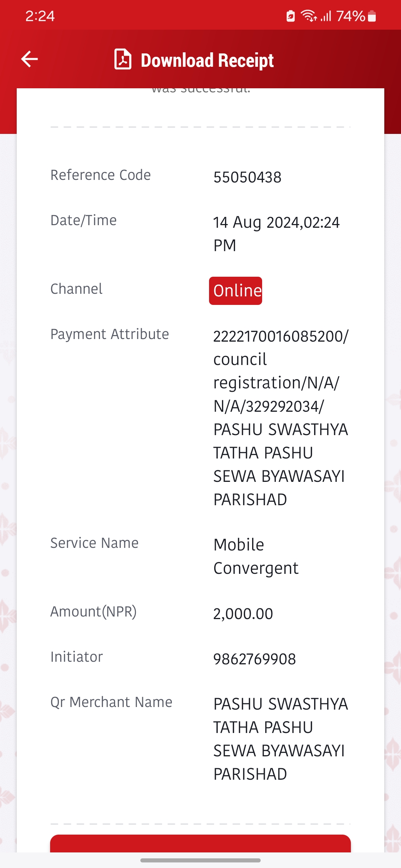Tap the Mobile Convergent service name
401x868 pixels.
tap(256, 556)
